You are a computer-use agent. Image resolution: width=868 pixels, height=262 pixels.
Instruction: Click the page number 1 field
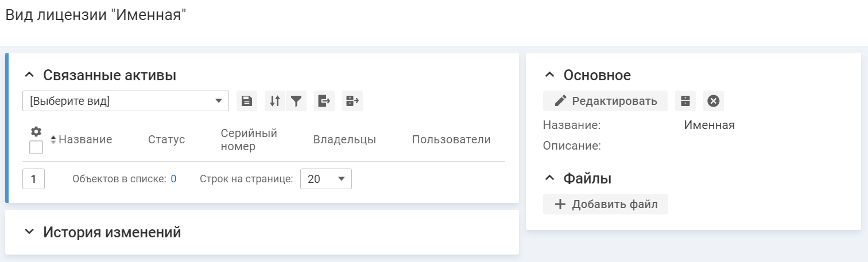(34, 179)
